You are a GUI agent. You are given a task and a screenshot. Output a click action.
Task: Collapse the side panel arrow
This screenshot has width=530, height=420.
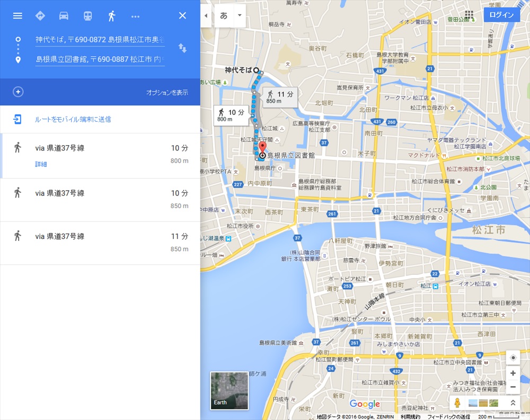point(206,15)
